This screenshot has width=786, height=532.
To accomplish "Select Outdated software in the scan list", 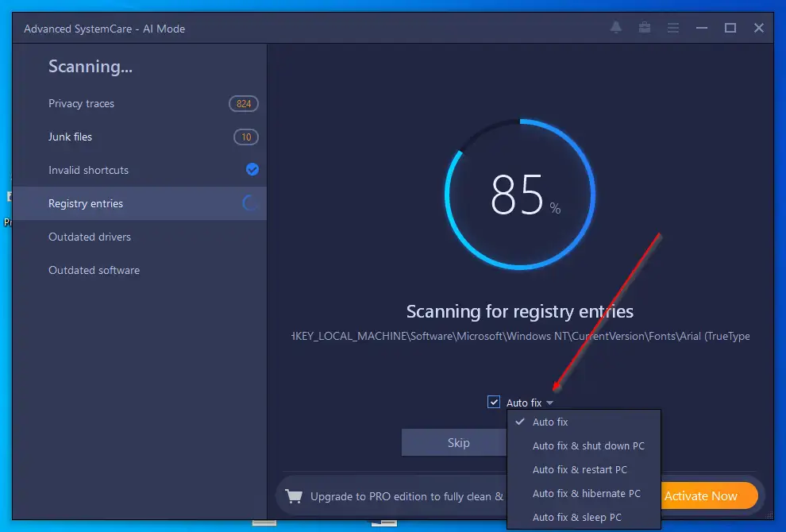I will coord(140,270).
